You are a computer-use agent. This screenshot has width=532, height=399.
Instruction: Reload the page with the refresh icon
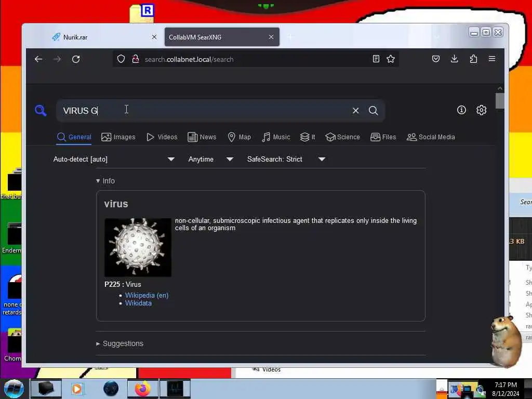point(76,59)
